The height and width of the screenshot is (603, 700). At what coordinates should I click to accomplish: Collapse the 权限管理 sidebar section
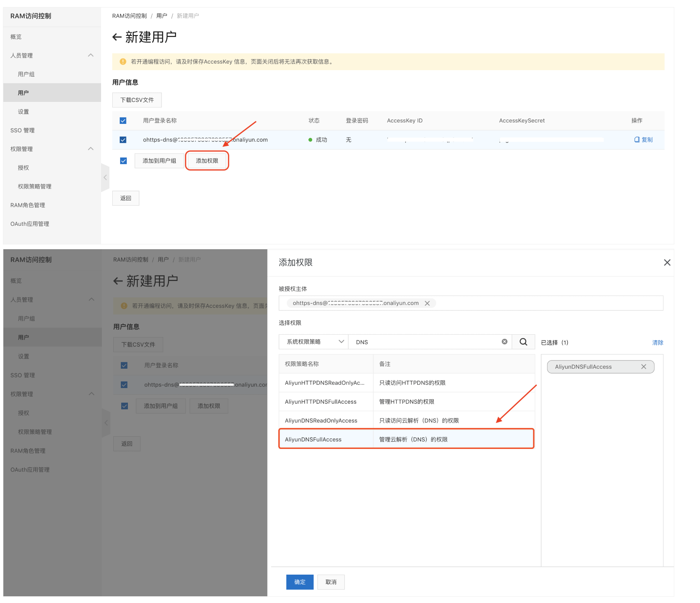coord(91,149)
